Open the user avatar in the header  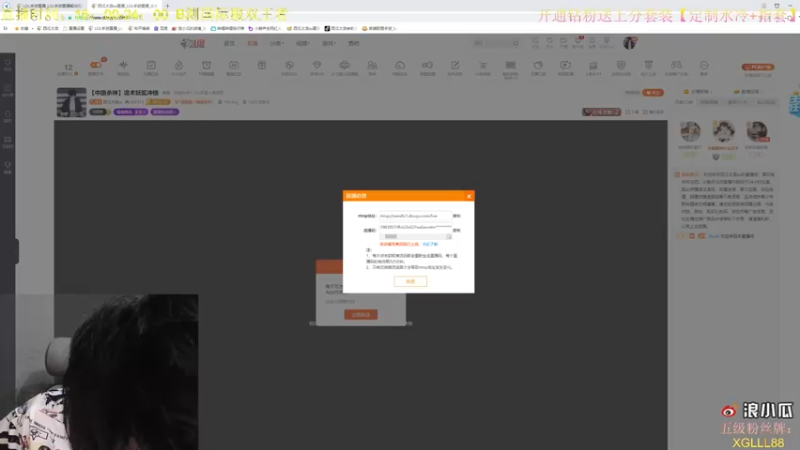click(630, 43)
